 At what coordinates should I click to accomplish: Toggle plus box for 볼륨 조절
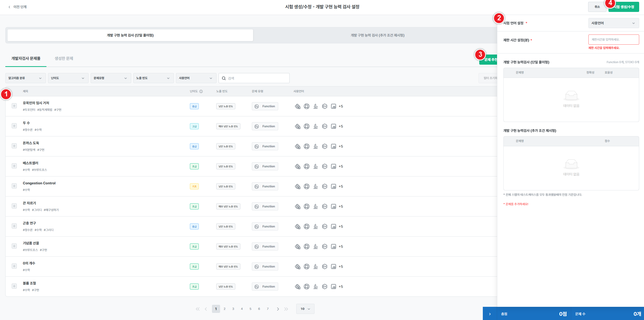click(14, 286)
